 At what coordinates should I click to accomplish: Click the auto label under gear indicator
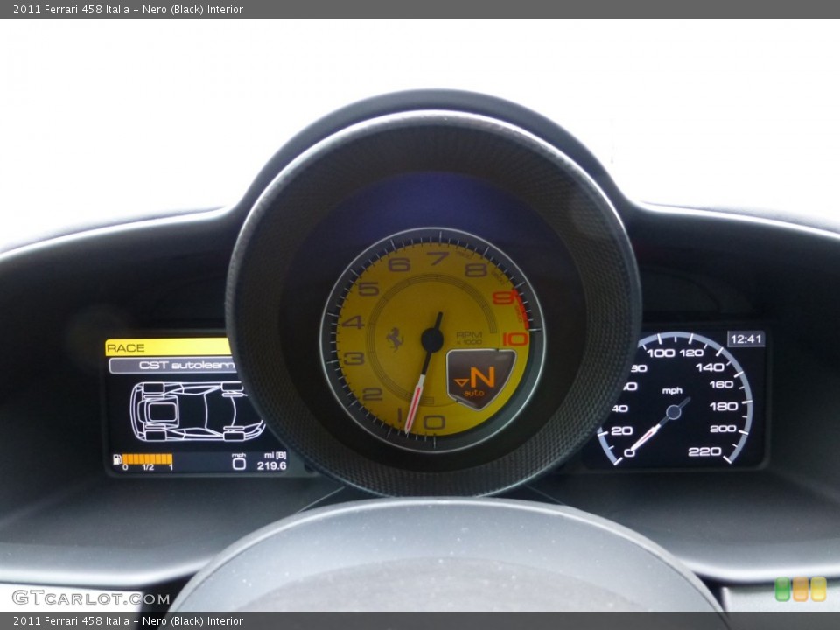pyautogui.click(x=474, y=393)
